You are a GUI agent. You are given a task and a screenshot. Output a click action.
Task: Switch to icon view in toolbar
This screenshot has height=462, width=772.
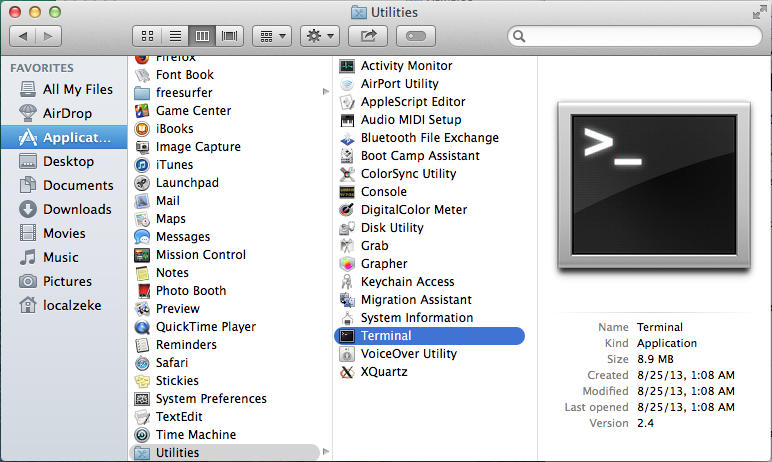tap(147, 36)
